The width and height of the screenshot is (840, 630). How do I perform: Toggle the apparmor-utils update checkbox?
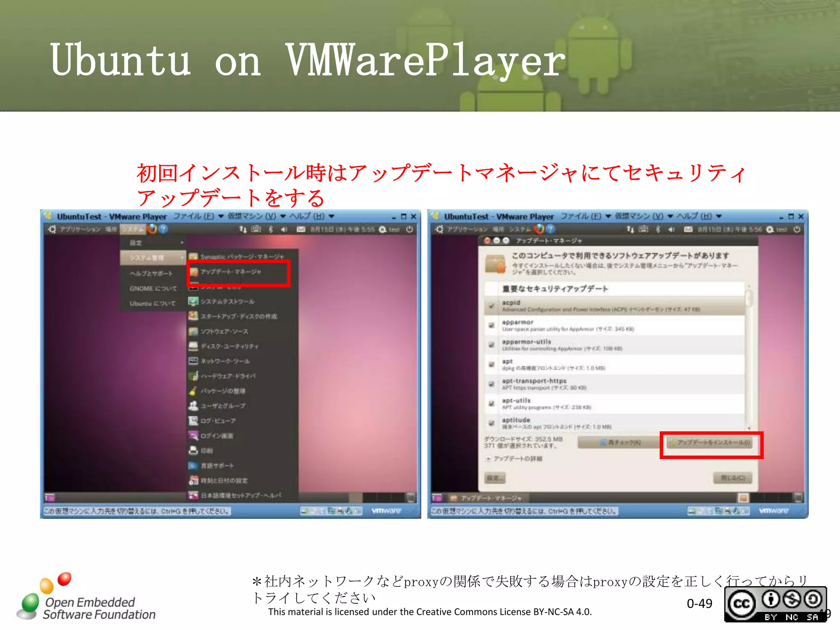coord(491,345)
